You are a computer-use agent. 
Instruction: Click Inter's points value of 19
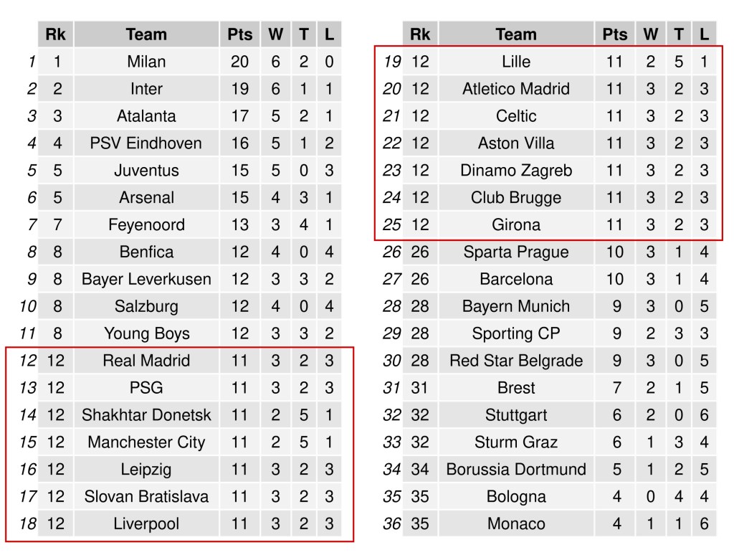239,89
